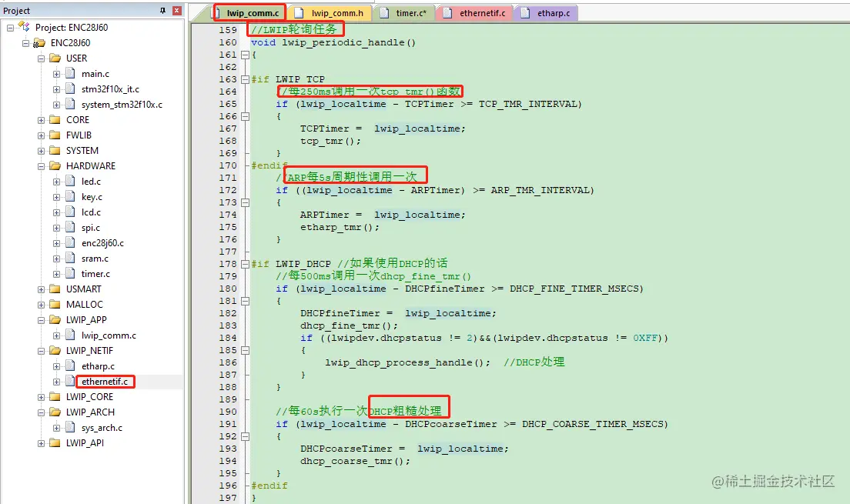Select the enc28j60.c file icon
The width and height of the screenshot is (850, 504).
coord(71,243)
